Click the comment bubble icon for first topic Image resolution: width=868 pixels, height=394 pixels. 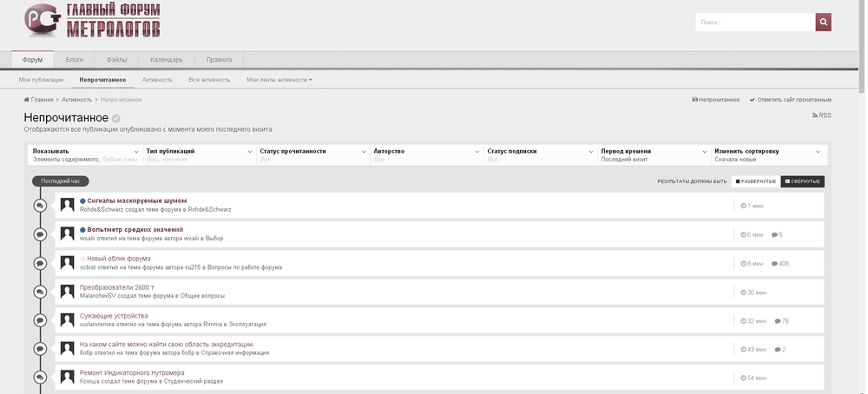[40, 206]
